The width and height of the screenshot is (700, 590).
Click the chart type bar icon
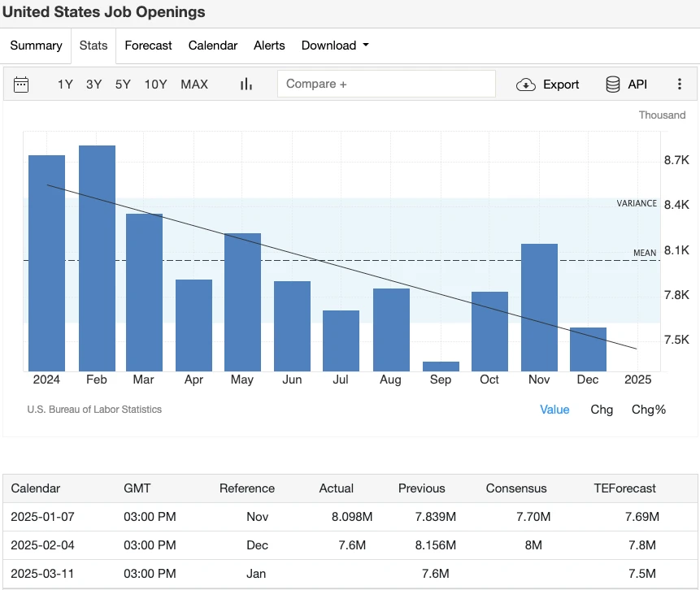246,85
